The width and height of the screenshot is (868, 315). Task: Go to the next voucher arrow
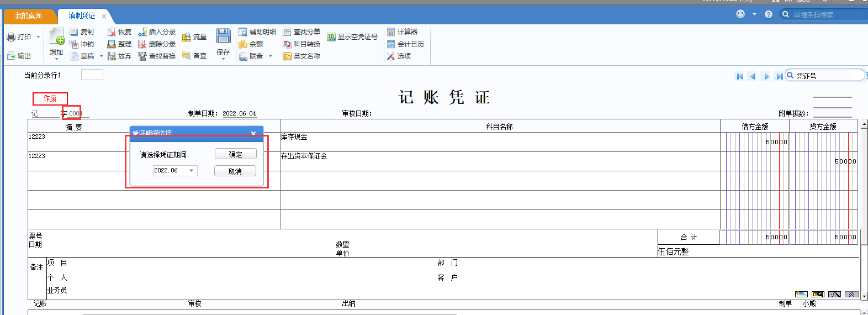766,76
